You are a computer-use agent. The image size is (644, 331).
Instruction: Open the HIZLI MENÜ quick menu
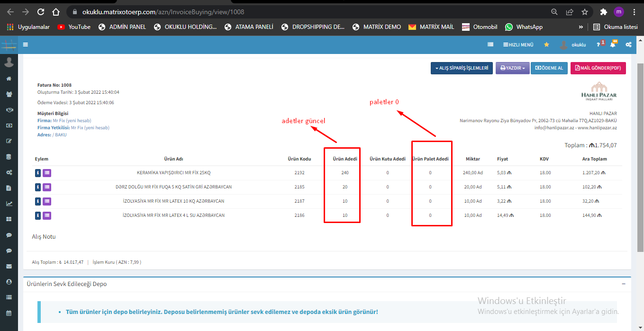pos(518,45)
